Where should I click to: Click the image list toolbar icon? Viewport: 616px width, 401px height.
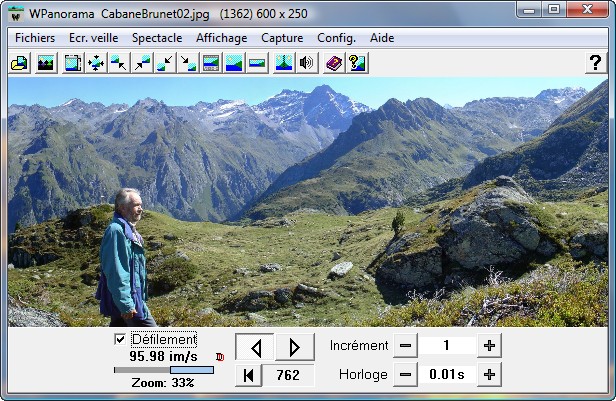[x=46, y=63]
